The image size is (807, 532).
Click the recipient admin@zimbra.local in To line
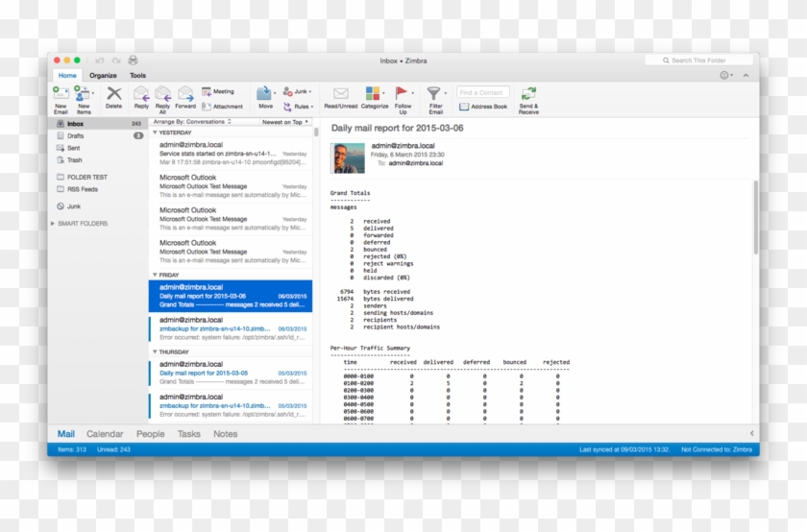pyautogui.click(x=415, y=163)
